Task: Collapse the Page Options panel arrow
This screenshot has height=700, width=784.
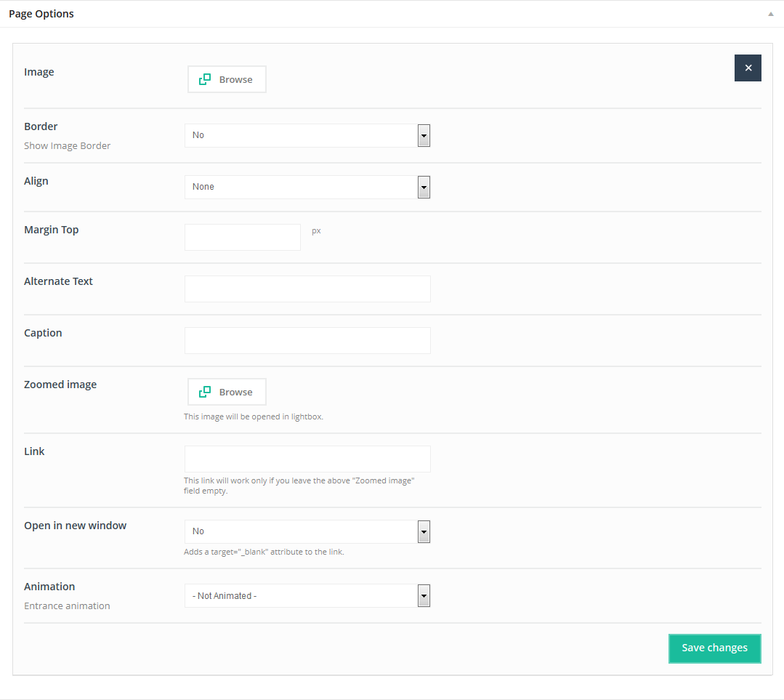Action: point(770,14)
